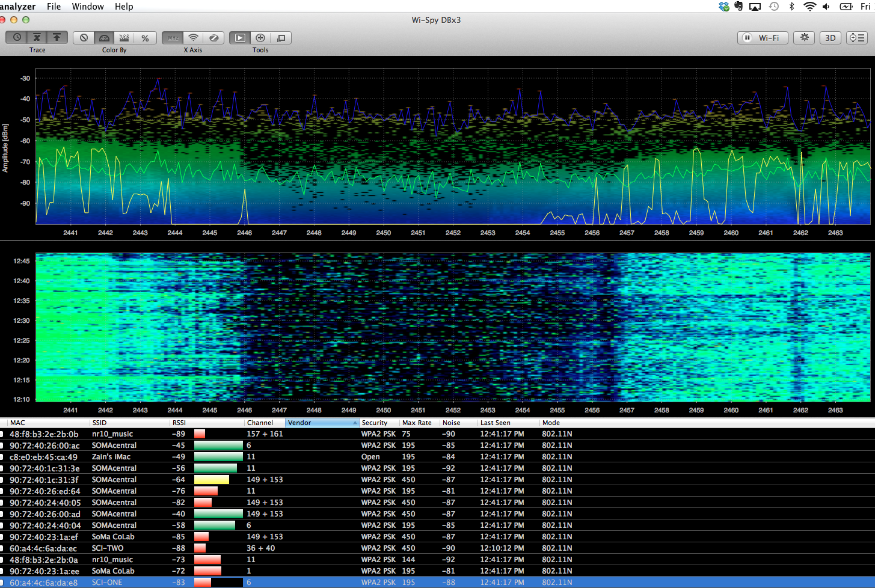Set X Axis to Wi-Fi channels icon

(x=193, y=38)
